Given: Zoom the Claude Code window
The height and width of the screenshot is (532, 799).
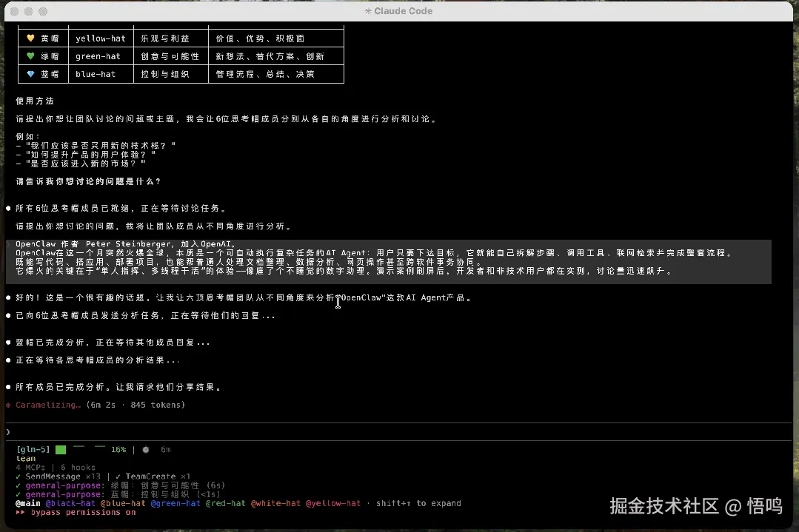Looking at the screenshot, I should pyautogui.click(x=43, y=11).
